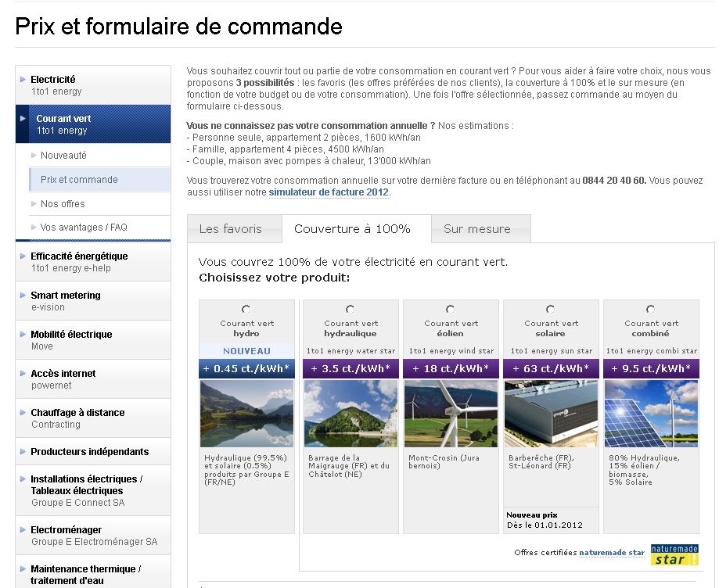Open the Electricité 1to1 energy menu item

tap(93, 85)
